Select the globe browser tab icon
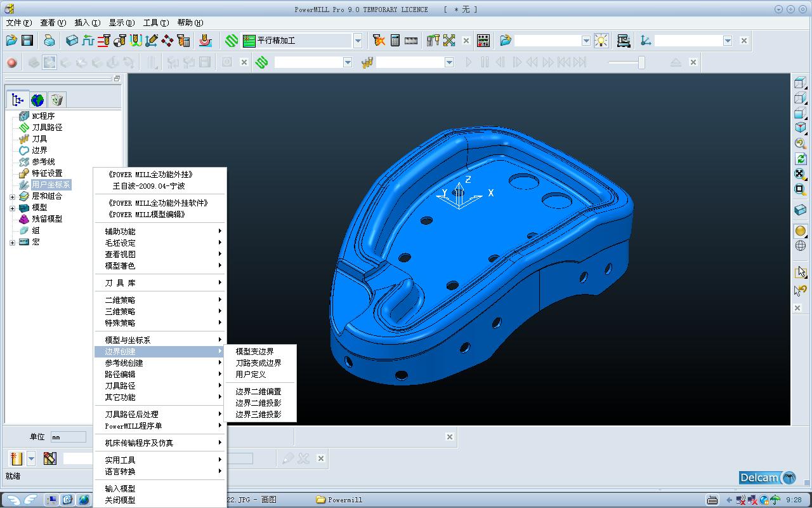Screen dimensions: 812x508 pyautogui.click(x=38, y=100)
